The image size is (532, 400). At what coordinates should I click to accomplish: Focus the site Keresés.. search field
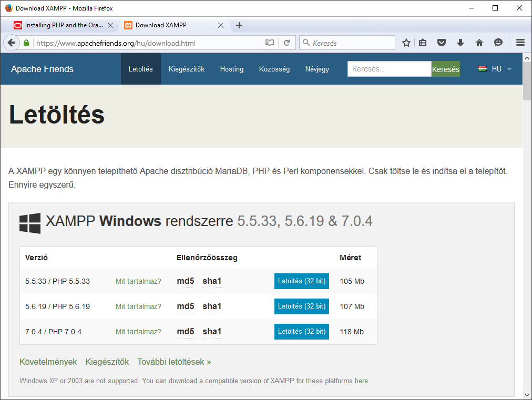point(389,69)
